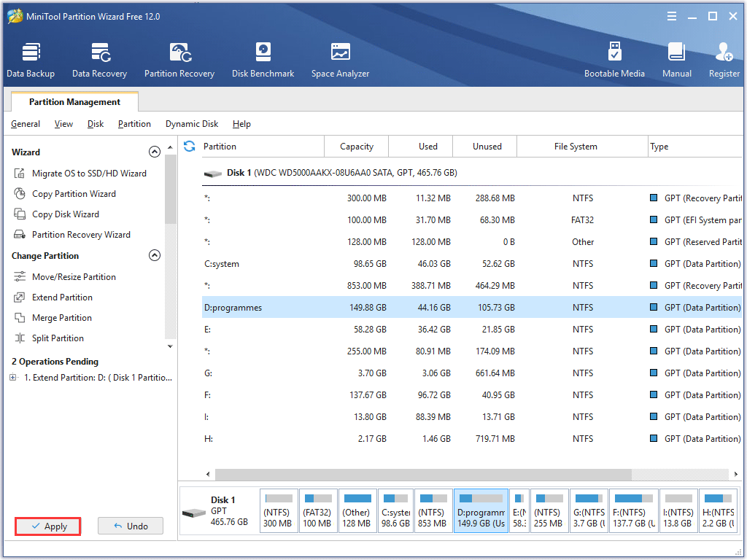The height and width of the screenshot is (560, 747).
Task: Open the Dynamic Disk menu
Action: (x=192, y=124)
